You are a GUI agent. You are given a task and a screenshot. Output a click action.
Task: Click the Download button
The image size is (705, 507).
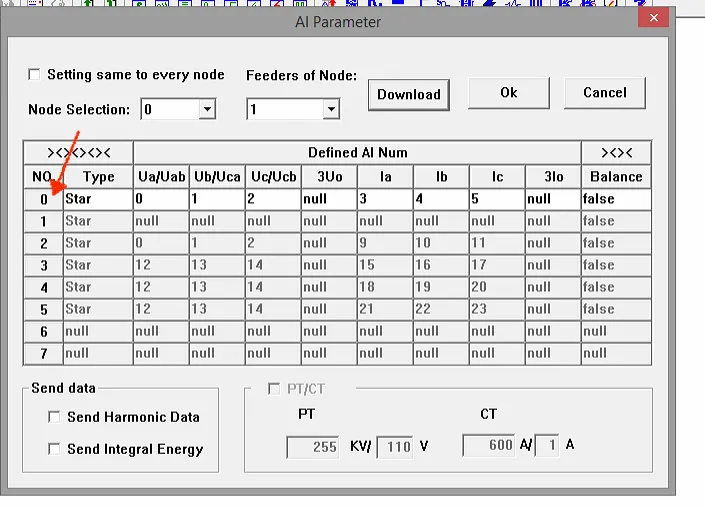[409, 94]
